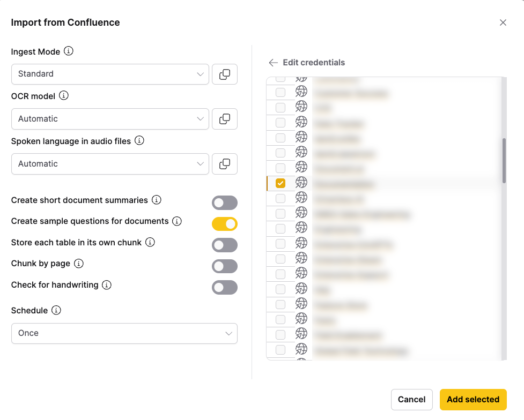Copy the Ingest Mode setting using its copy icon
Viewport: 524px width, 420px height.
click(x=225, y=74)
